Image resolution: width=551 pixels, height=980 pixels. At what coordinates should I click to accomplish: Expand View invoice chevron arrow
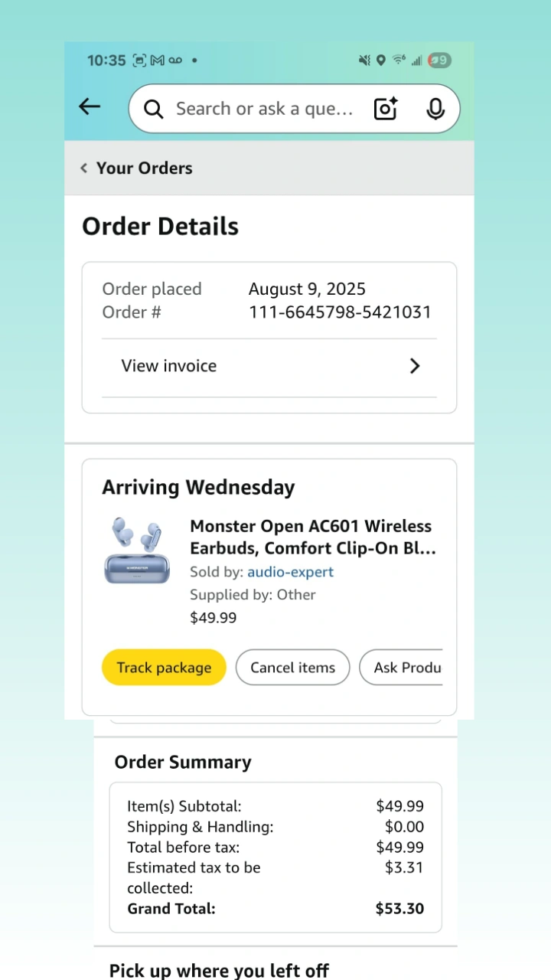click(x=415, y=366)
